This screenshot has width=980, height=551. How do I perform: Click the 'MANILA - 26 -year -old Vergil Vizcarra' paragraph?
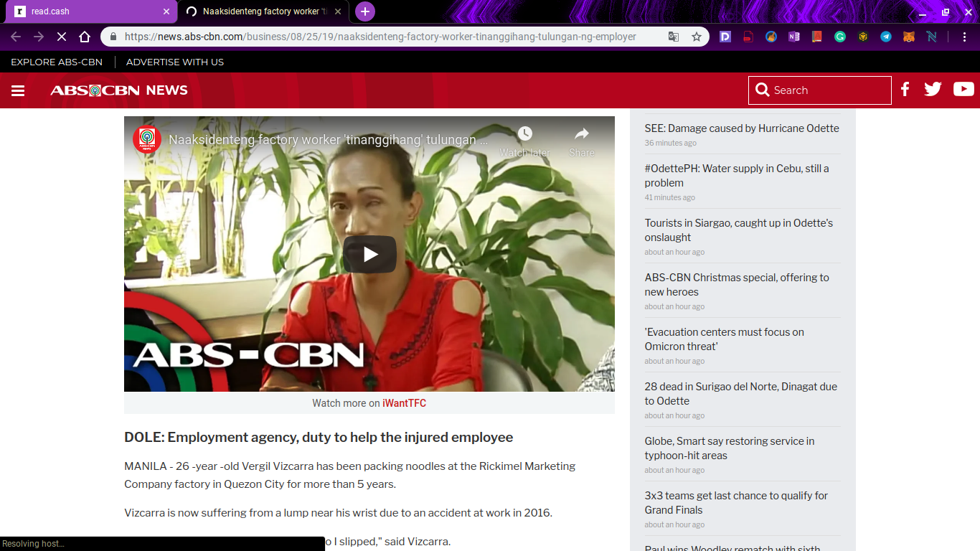tap(350, 475)
